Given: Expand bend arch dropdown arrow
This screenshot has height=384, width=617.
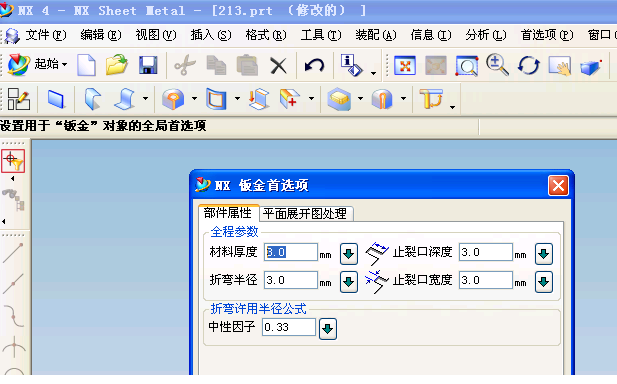Looking at the screenshot, I should 403,98.
